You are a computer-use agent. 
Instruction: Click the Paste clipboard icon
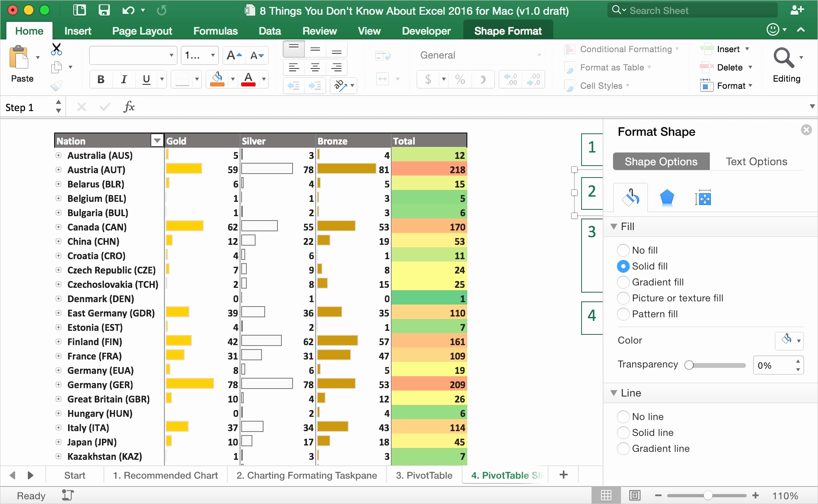point(19,57)
